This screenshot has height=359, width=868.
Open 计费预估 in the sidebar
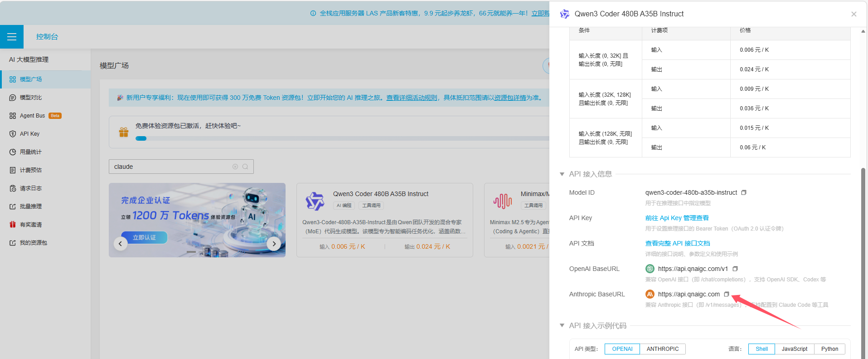(x=45, y=170)
